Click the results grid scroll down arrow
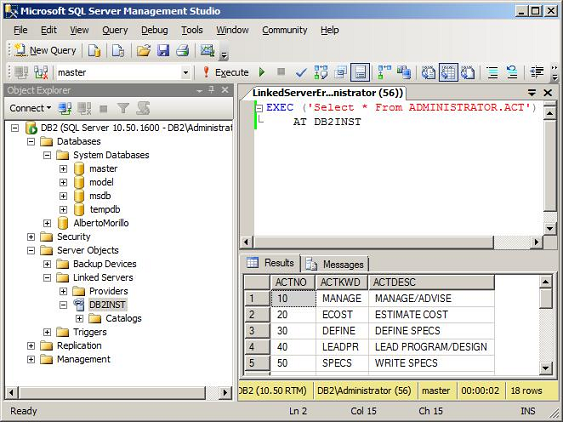This screenshot has width=563, height=422. click(545, 368)
